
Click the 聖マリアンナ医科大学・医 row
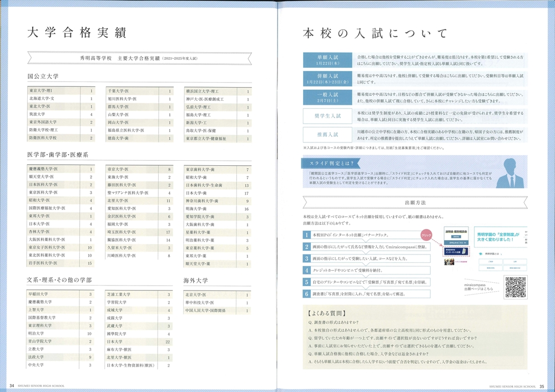tap(139, 193)
